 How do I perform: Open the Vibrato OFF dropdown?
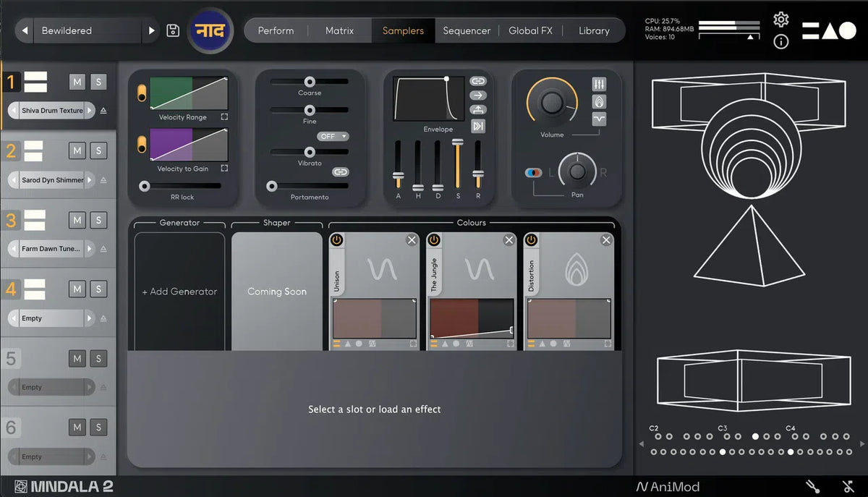point(333,136)
